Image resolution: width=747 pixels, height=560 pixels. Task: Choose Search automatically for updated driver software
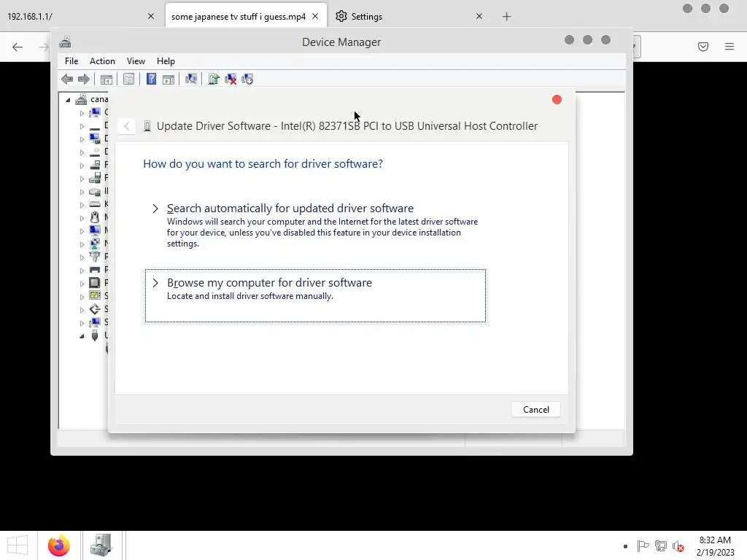[x=315, y=225]
